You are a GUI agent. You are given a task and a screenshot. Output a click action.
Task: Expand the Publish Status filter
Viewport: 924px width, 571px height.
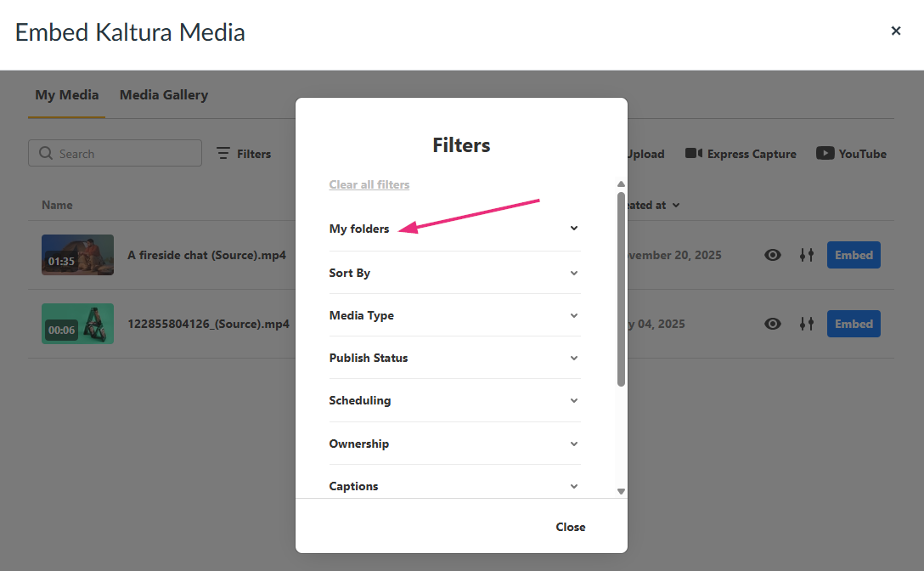point(574,359)
